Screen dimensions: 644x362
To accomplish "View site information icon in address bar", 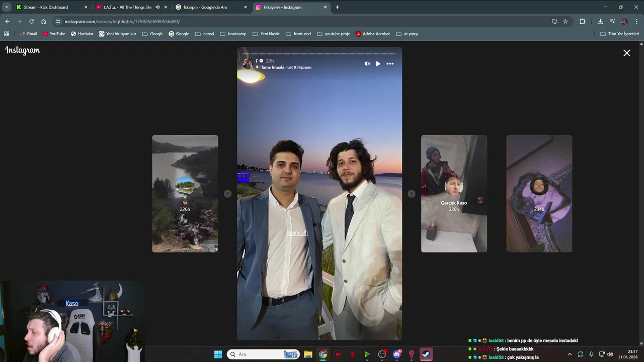I will 58,22.
